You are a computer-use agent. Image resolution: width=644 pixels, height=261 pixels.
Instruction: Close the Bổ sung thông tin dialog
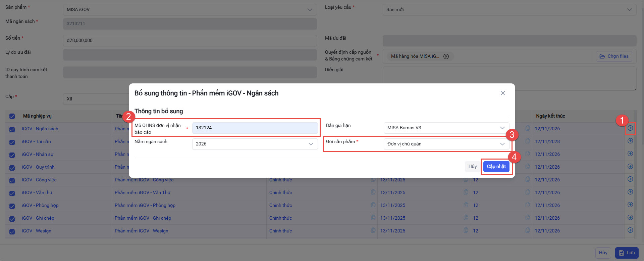(x=503, y=93)
